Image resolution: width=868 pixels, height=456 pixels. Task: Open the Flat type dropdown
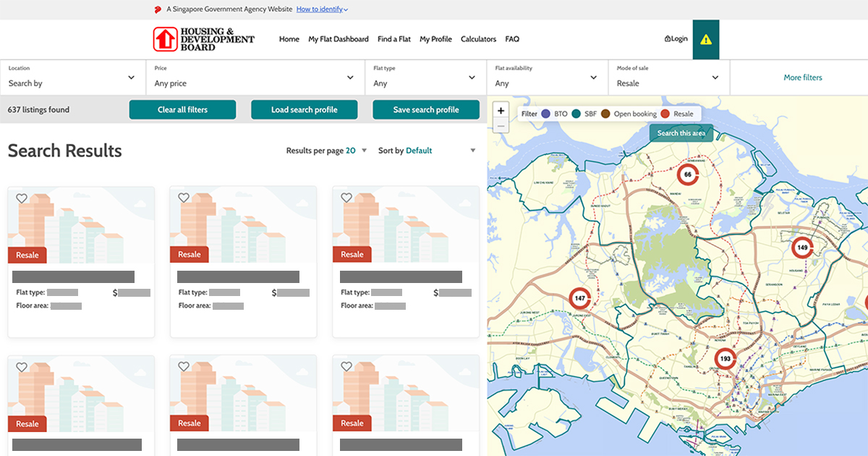(x=425, y=80)
